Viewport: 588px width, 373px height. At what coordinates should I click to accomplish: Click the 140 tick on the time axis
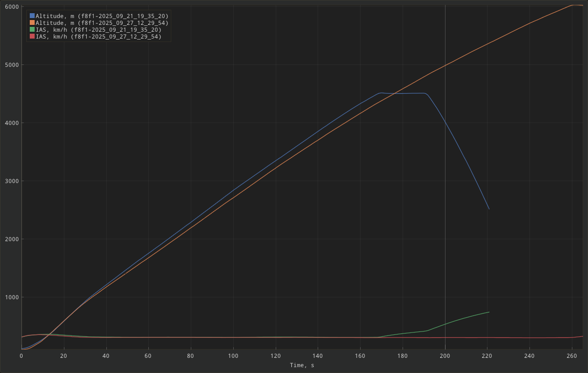pyautogui.click(x=318, y=356)
